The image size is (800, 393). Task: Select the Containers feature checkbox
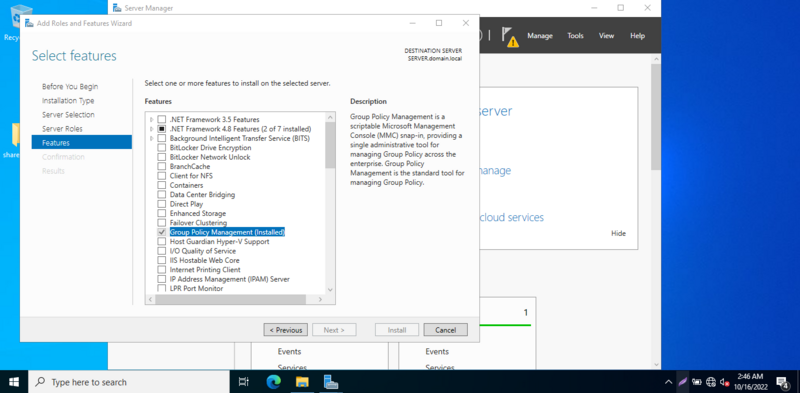(x=162, y=185)
